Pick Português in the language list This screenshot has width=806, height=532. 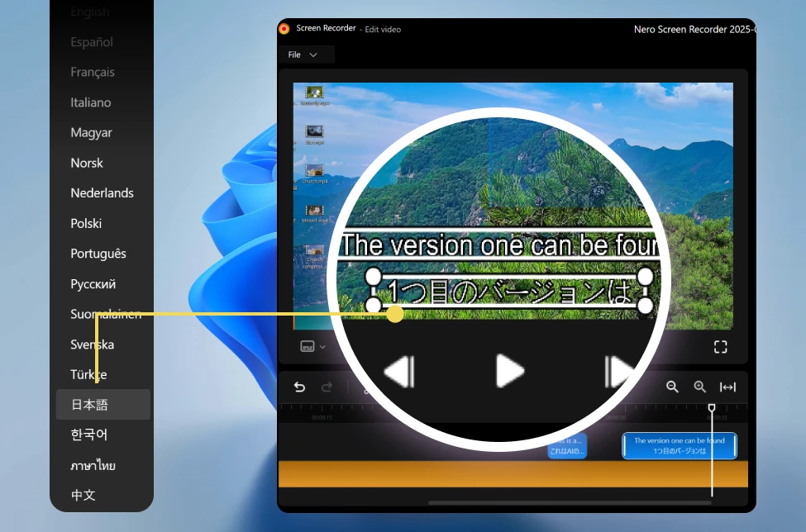98,254
